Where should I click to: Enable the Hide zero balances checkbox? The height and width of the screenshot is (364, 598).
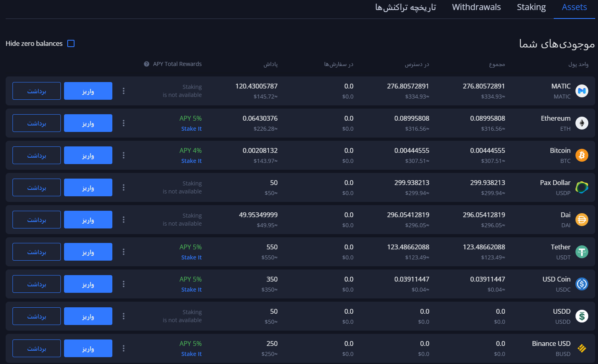pos(71,43)
